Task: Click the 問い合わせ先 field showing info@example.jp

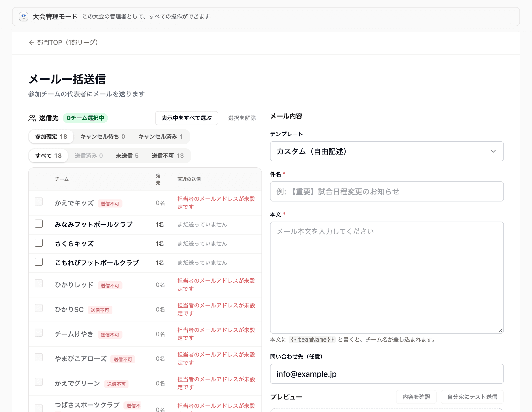Action: [x=387, y=374]
